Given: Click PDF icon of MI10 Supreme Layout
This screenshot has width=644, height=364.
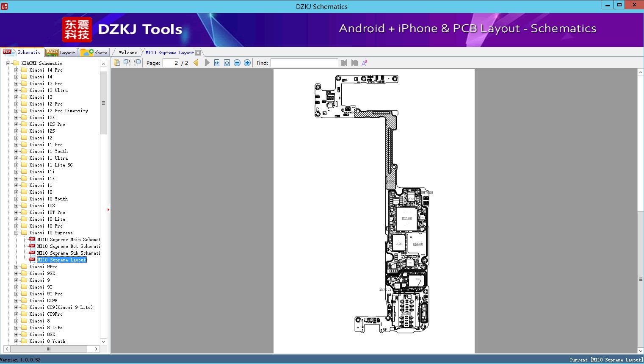Looking at the screenshot, I should 32,260.
